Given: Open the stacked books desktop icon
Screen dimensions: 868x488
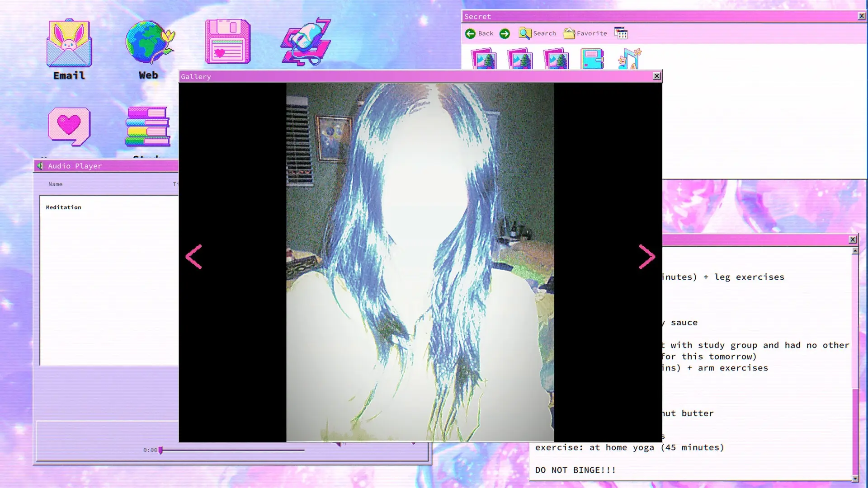Looking at the screenshot, I should 147,127.
